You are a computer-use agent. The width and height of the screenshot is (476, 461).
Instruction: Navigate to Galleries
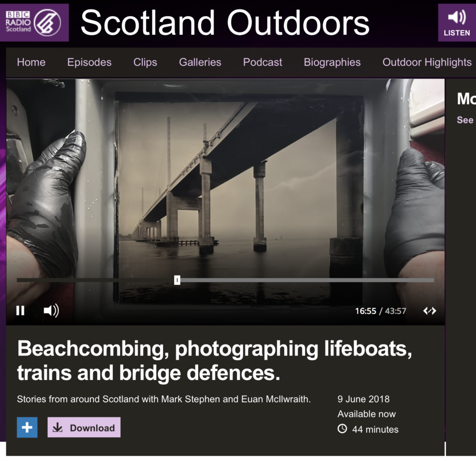(200, 62)
